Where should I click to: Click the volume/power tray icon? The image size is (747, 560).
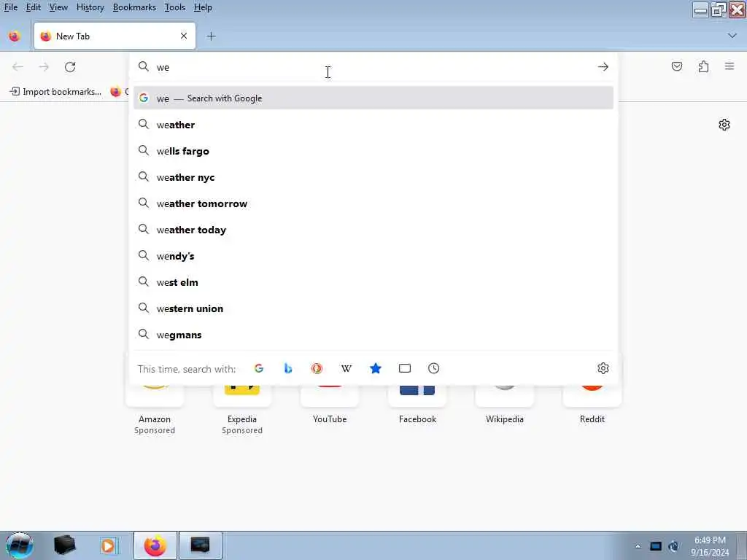673,546
